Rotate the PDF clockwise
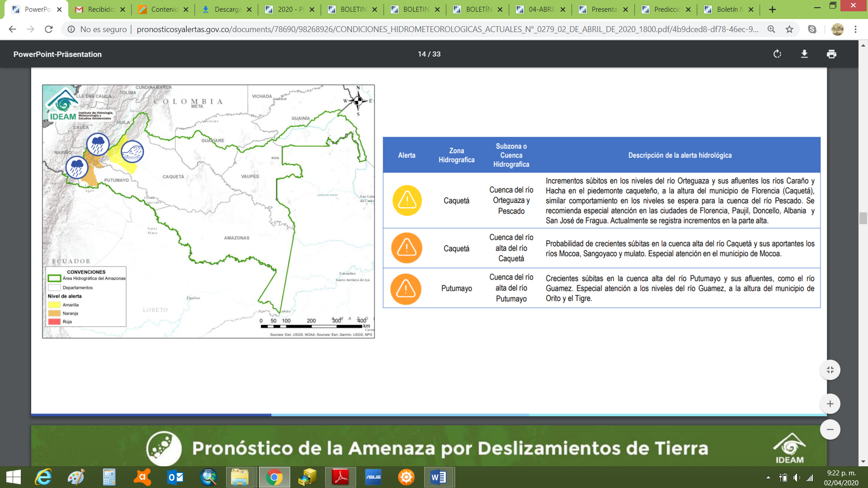This screenshot has width=868, height=488. tap(777, 54)
